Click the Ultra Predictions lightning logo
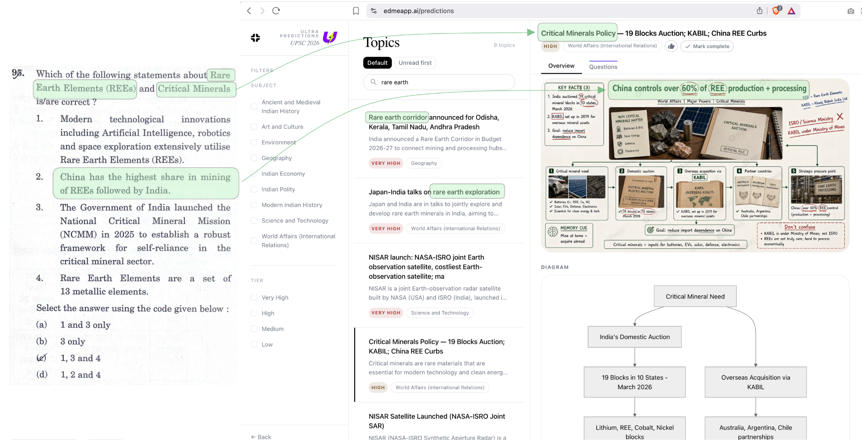The width and height of the screenshot is (868, 440). (330, 37)
